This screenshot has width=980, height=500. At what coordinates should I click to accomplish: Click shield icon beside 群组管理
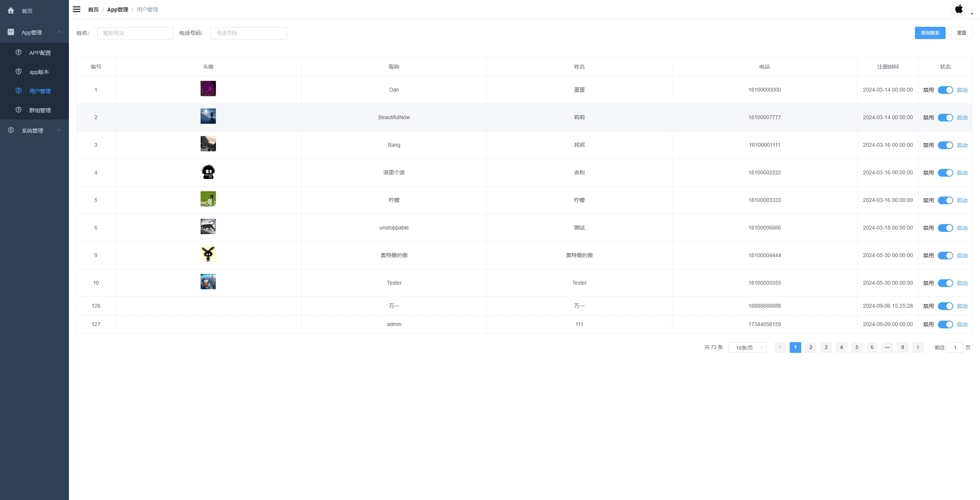(18, 110)
